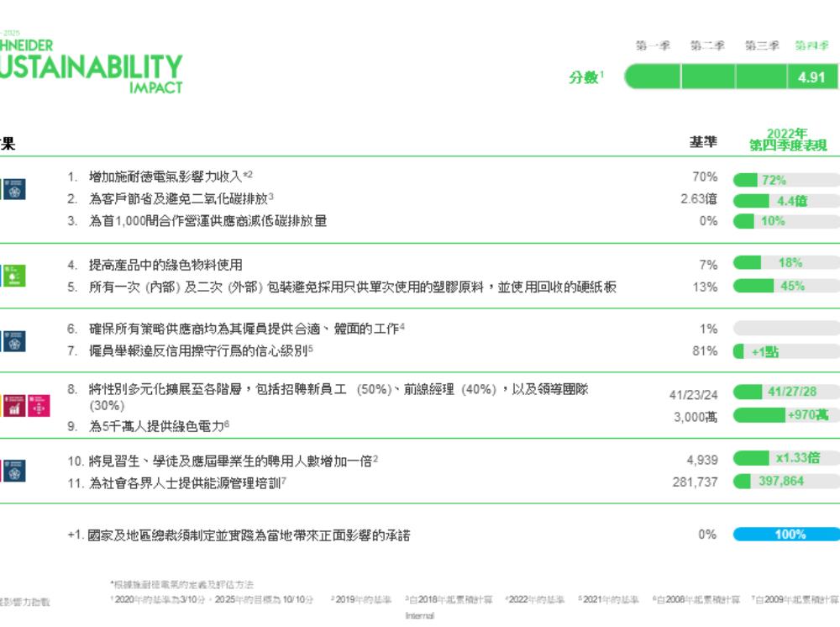Click the +1 國家及地區總裁 commitment row
The image size is (840, 627).
pyautogui.click(x=239, y=535)
